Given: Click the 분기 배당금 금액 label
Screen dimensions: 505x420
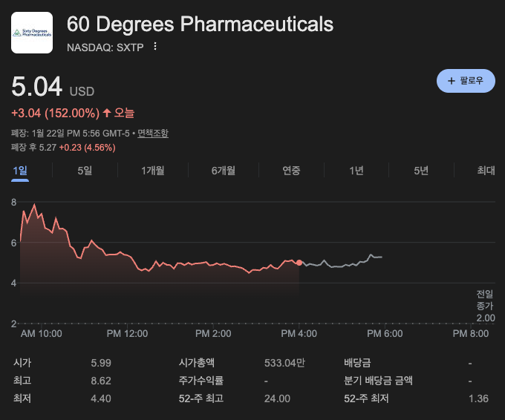Looking at the screenshot, I should pos(378,381).
